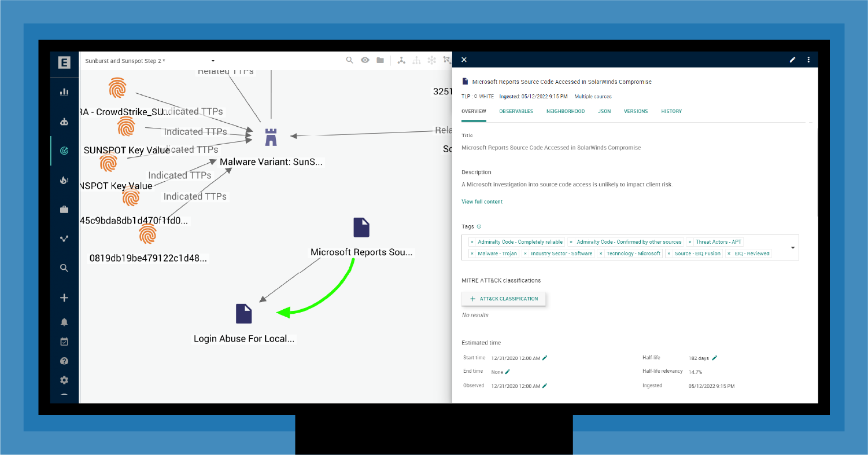Click the Tags info icon
This screenshot has height=455, width=868.
479,227
